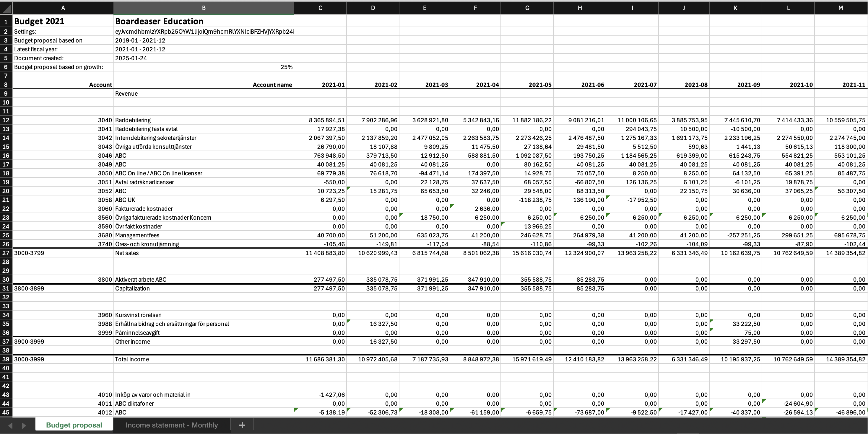Select Net sales 2021-05 value 15 616 030,74
Viewport: 868px width, 434px height.
[x=527, y=253]
